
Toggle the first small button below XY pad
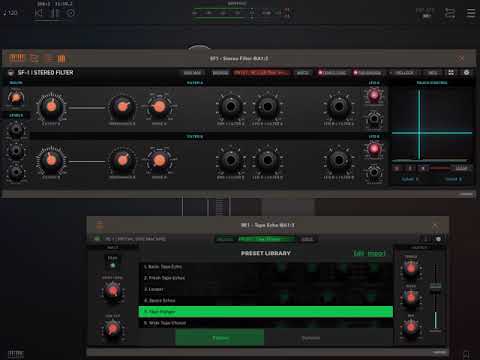[x=397, y=169]
